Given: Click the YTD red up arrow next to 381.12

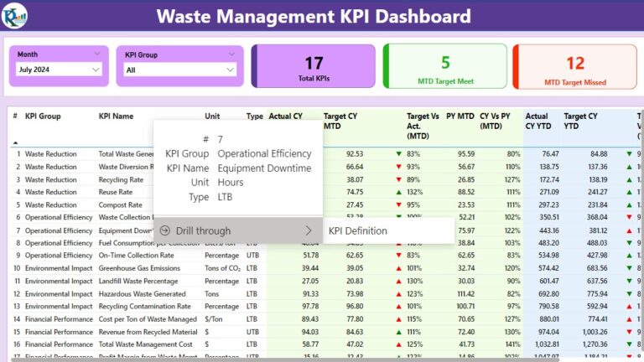Looking at the screenshot, I should 629,230.
